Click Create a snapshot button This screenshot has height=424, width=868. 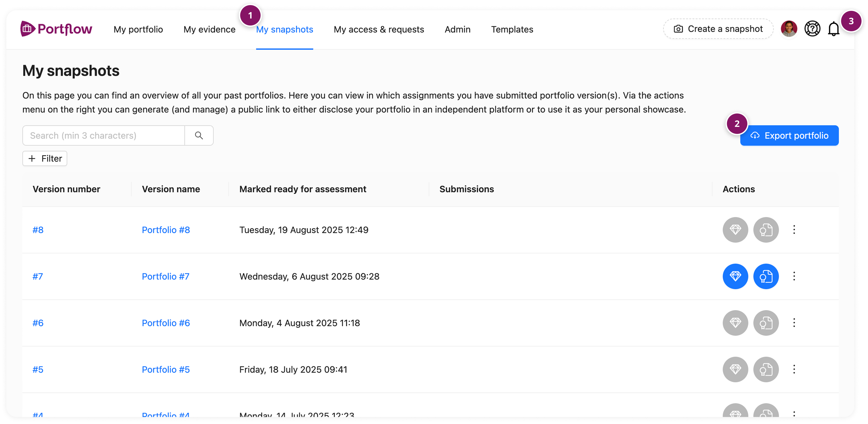718,29
